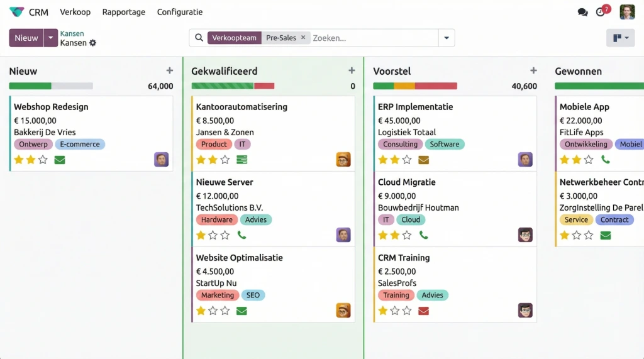Click the CRM app logo
This screenshot has height=359, width=644.
pyautogui.click(x=17, y=12)
